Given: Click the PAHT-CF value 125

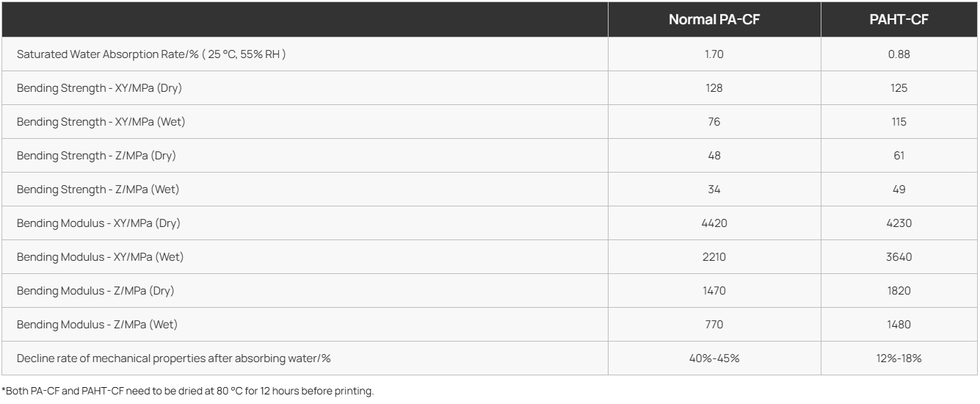Looking at the screenshot, I should (x=899, y=88).
